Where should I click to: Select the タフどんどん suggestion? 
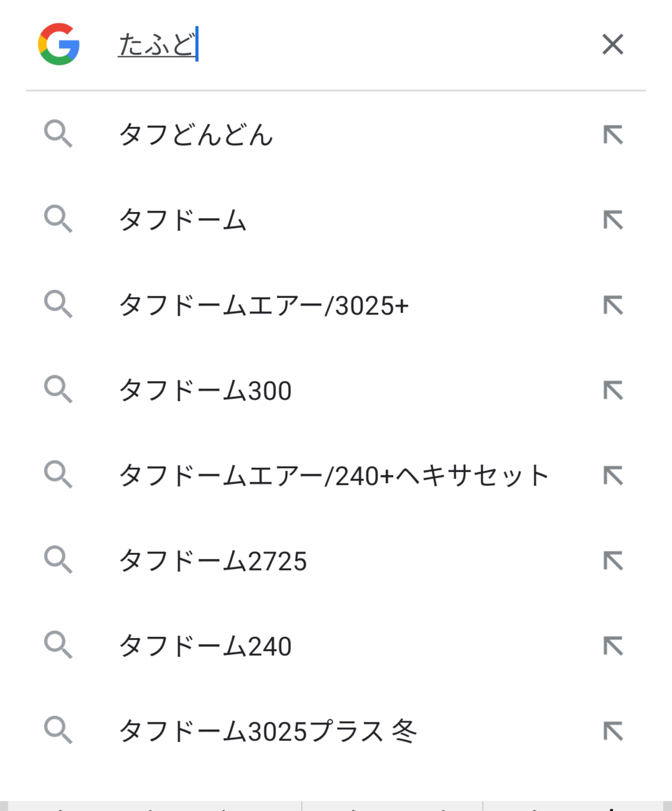click(x=196, y=135)
